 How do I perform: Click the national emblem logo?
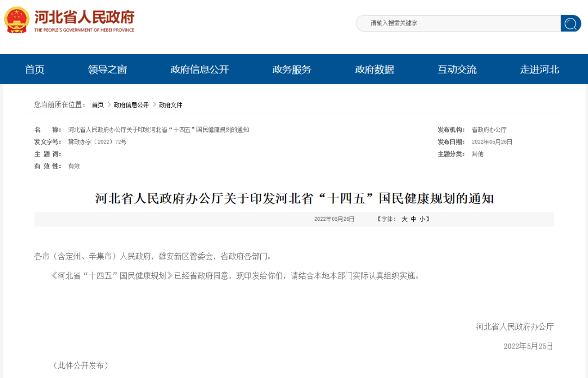pyautogui.click(x=16, y=20)
